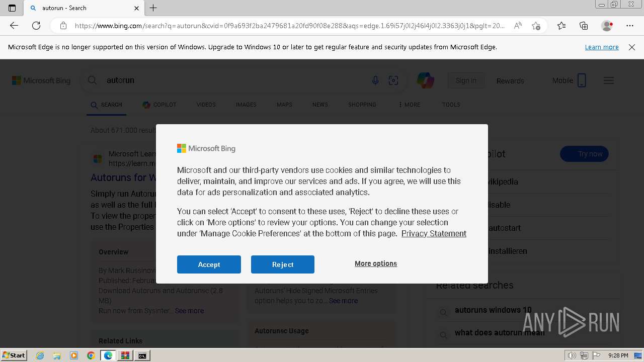Open the command prompt taskbar item

[x=142, y=355]
